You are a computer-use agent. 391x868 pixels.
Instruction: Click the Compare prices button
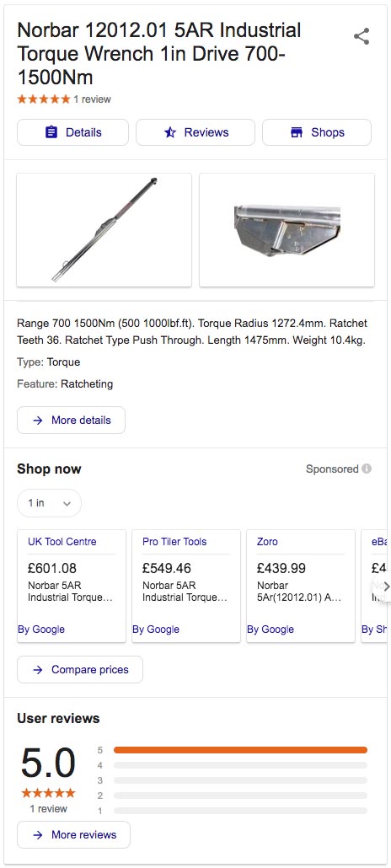click(x=80, y=670)
